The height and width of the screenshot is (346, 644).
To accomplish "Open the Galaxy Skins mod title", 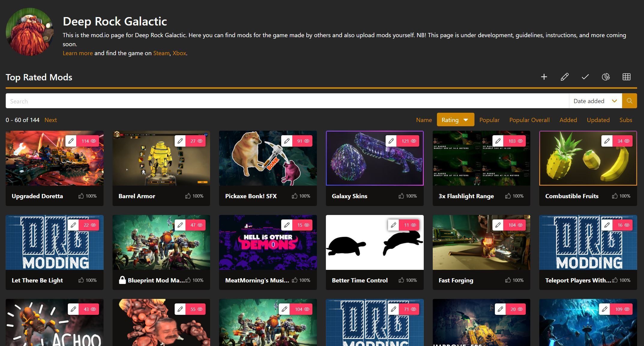I will [x=349, y=196].
